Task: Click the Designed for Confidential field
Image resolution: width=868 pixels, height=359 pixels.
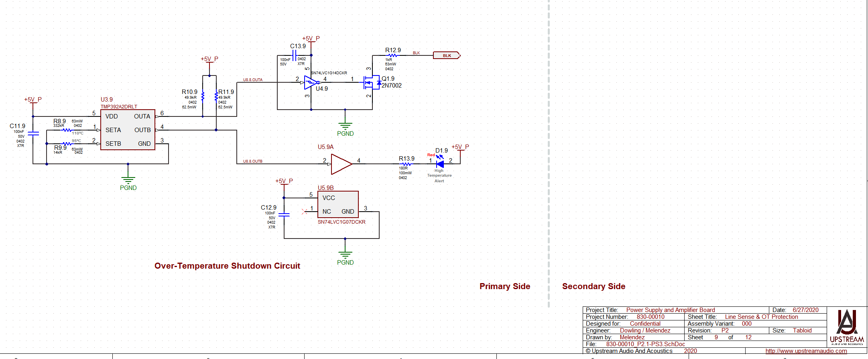Action: point(645,324)
